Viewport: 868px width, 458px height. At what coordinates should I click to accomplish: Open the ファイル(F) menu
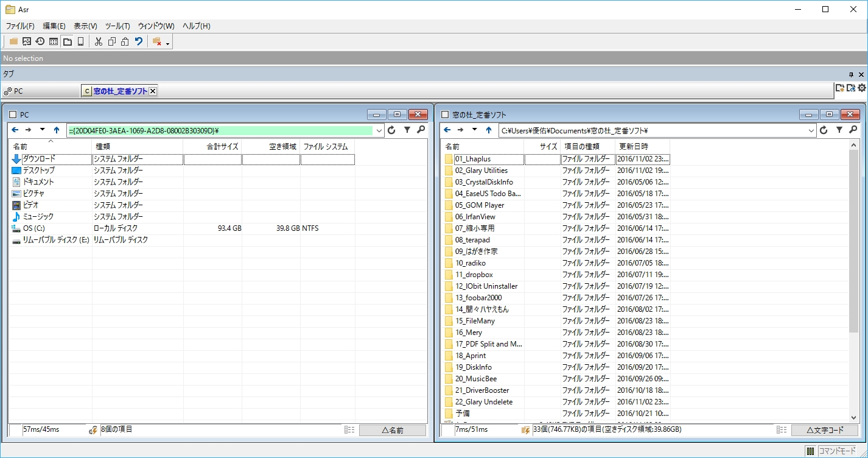coord(20,26)
